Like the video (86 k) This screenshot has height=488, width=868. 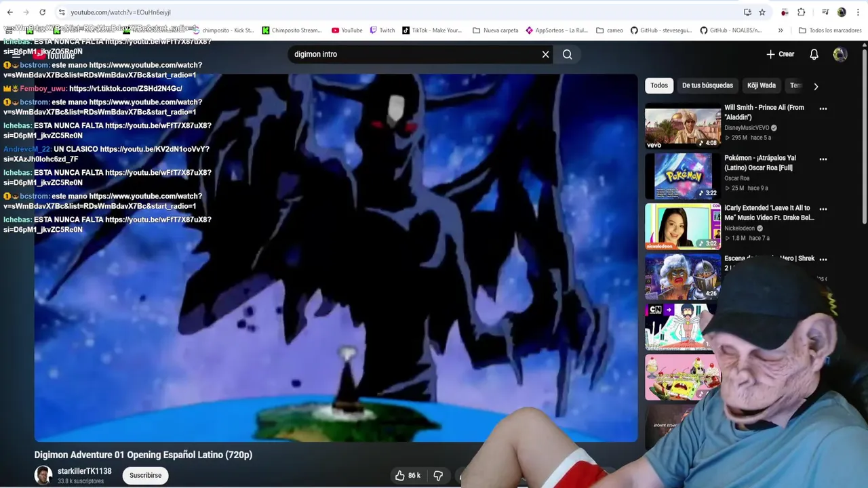pyautogui.click(x=408, y=476)
